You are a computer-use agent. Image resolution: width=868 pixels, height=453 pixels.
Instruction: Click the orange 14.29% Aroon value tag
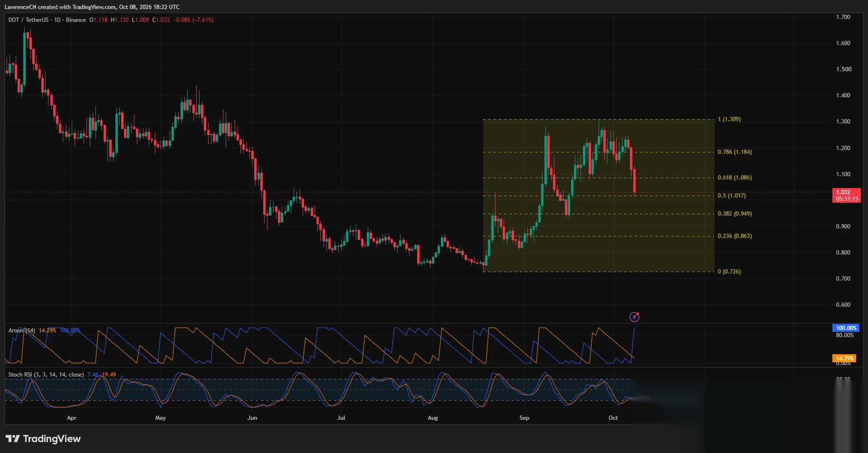tap(845, 359)
